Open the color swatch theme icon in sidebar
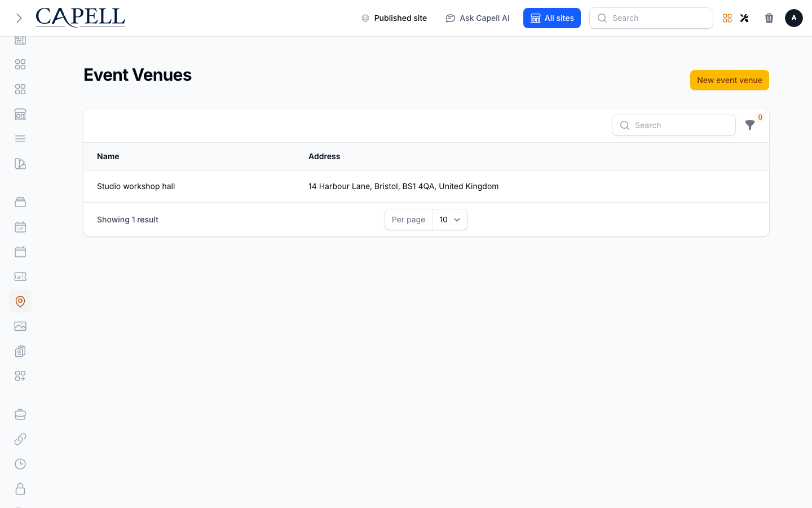Image resolution: width=812 pixels, height=508 pixels. click(x=20, y=164)
